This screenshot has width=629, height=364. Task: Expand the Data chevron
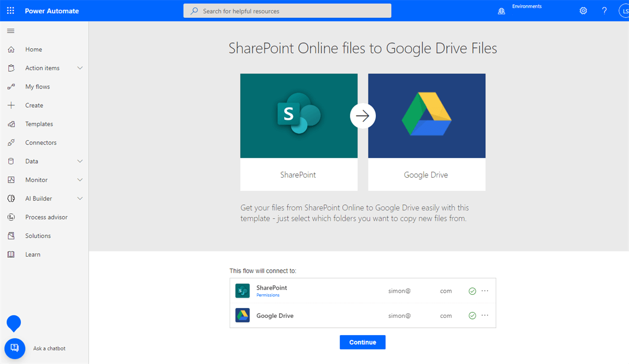[80, 161]
